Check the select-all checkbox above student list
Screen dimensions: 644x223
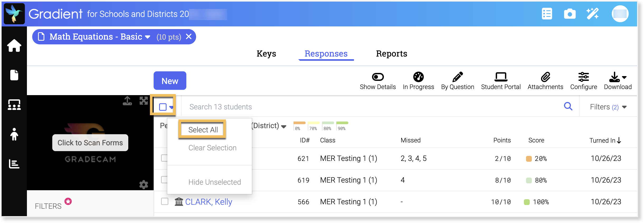coord(163,107)
